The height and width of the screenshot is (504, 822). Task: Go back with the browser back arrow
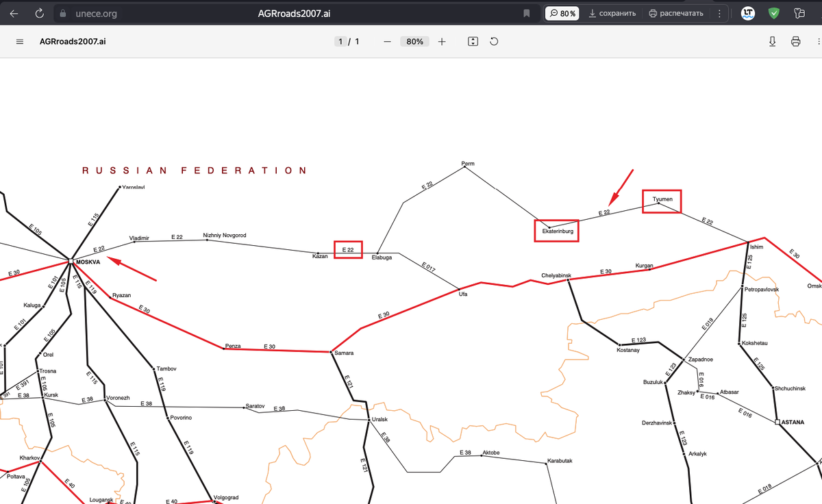click(14, 13)
